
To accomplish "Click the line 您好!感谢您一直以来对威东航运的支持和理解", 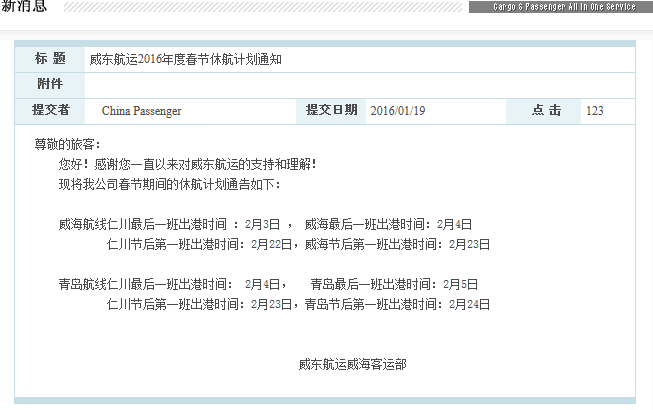I will click(x=187, y=164).
